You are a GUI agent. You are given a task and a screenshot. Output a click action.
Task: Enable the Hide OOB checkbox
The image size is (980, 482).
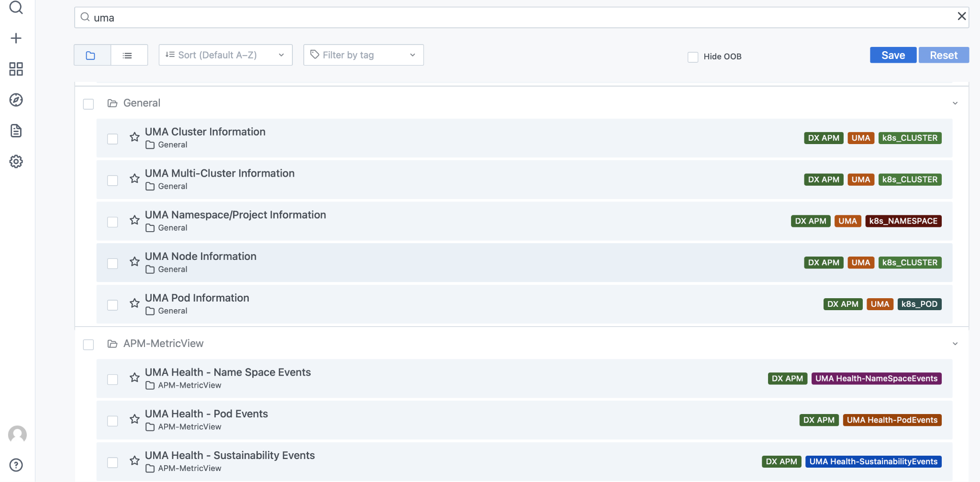[692, 56]
